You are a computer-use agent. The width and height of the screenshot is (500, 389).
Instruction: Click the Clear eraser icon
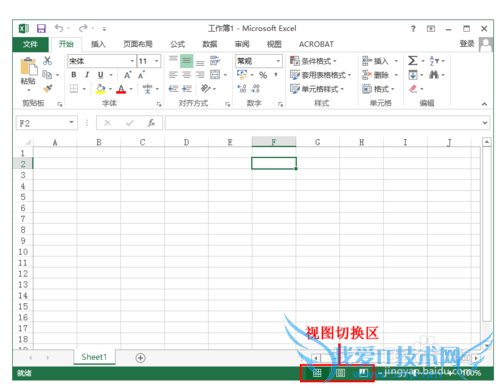413,89
